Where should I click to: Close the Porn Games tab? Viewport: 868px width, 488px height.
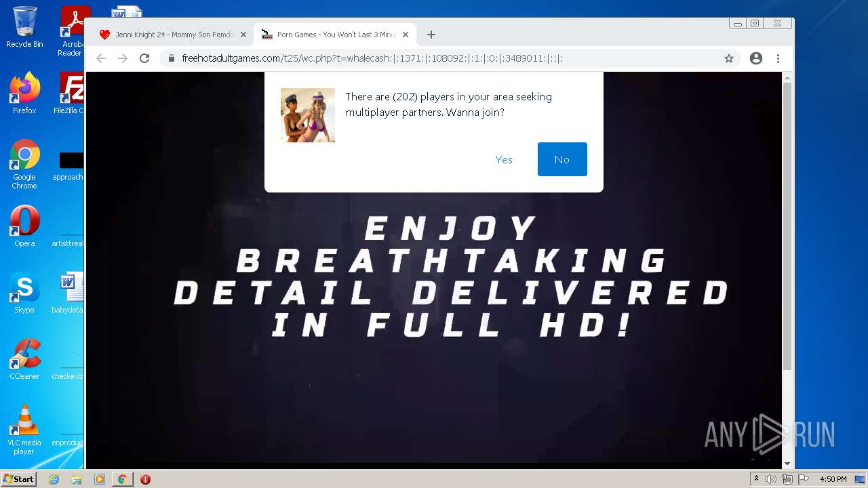coord(406,35)
